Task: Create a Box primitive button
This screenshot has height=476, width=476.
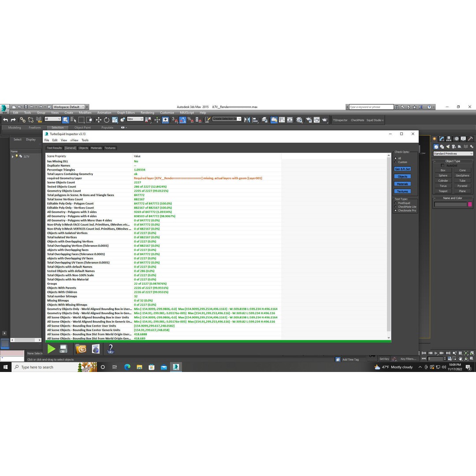Action: (443, 170)
